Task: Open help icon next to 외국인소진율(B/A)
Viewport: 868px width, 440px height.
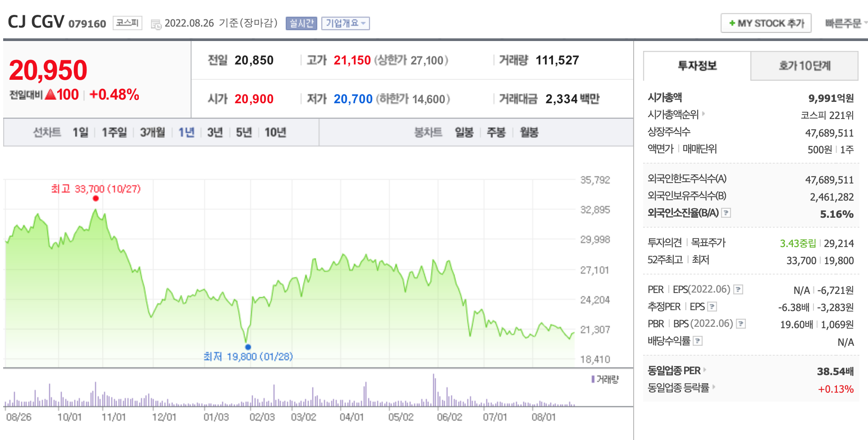Action: 726,213
